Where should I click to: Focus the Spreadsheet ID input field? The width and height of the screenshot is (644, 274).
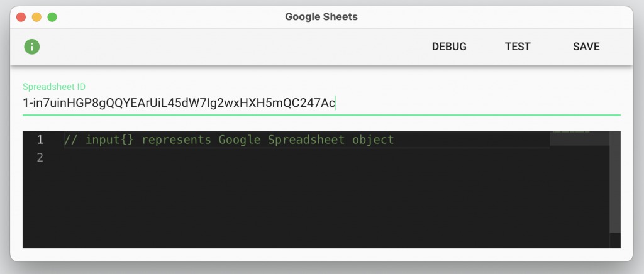[x=321, y=103]
